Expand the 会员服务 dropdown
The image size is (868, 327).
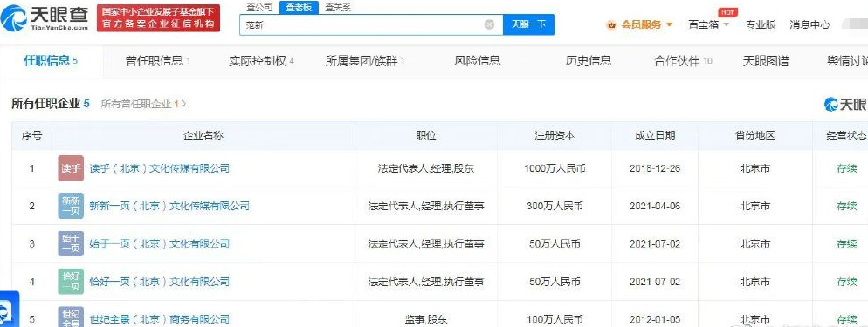(669, 25)
